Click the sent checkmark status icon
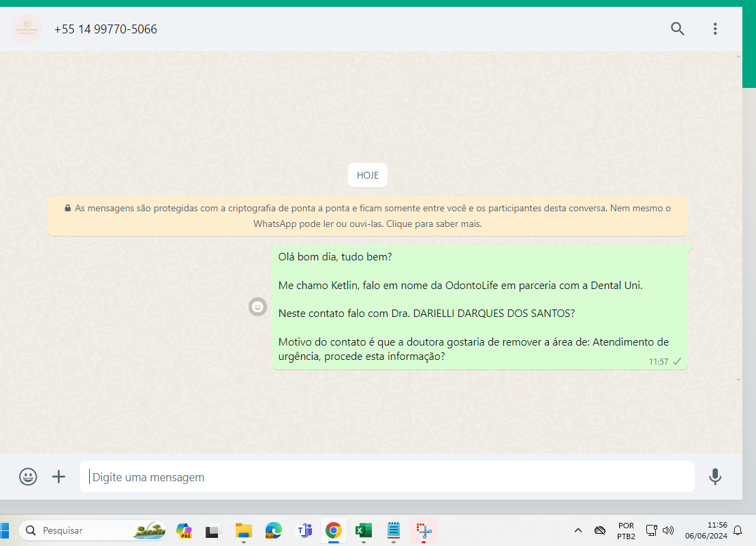 pyautogui.click(x=677, y=361)
